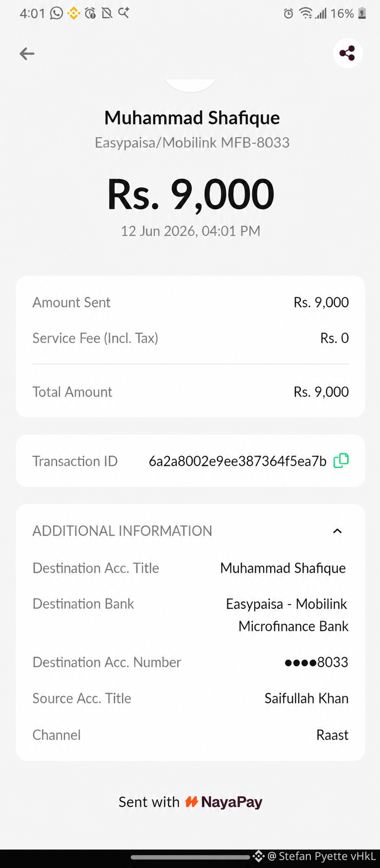Tap the Service Fee (Incl. Tax) row
This screenshot has height=868, width=380.
pos(190,338)
